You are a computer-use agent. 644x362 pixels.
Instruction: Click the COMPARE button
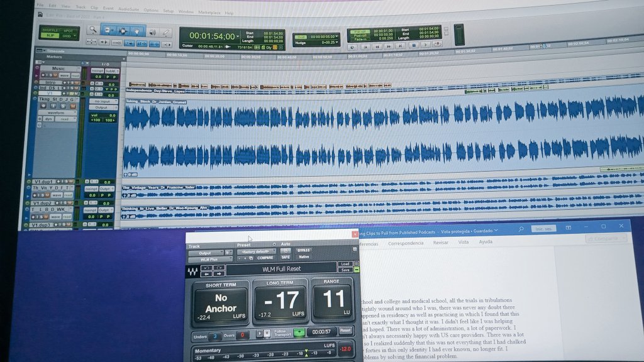pos(265,258)
